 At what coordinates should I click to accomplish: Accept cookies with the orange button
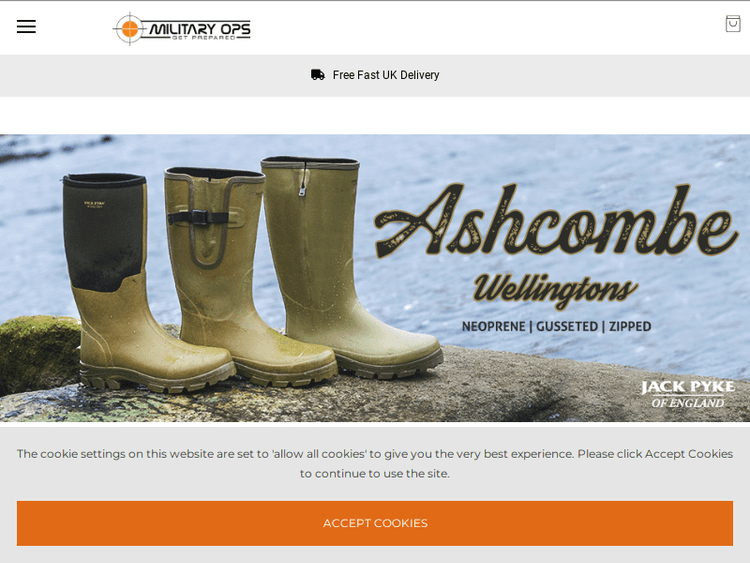click(375, 523)
